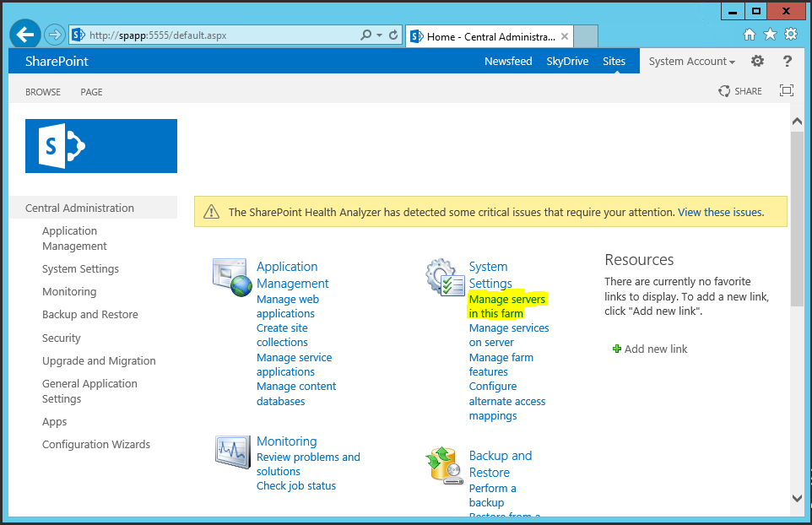The width and height of the screenshot is (812, 525).
Task: Open Review problems and solutions link
Action: click(308, 464)
